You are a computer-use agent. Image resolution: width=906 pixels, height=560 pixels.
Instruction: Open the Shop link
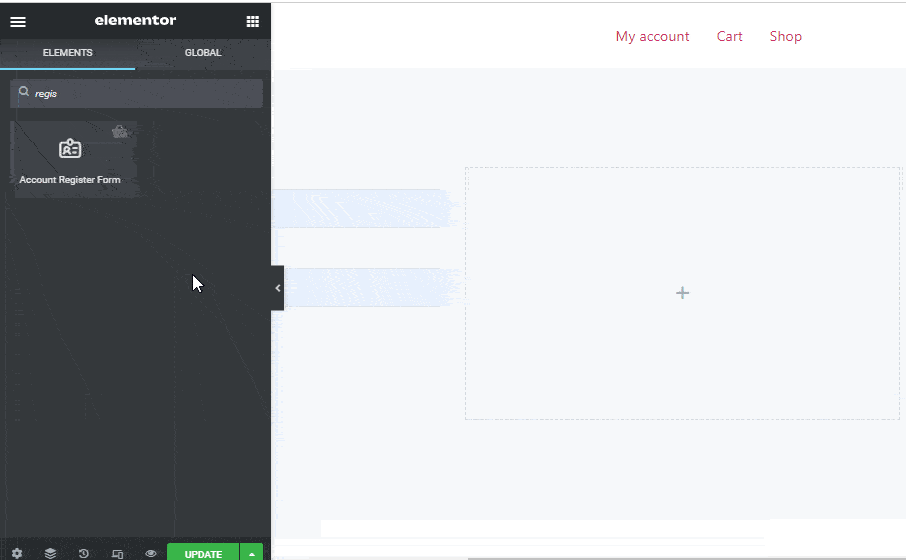(786, 36)
